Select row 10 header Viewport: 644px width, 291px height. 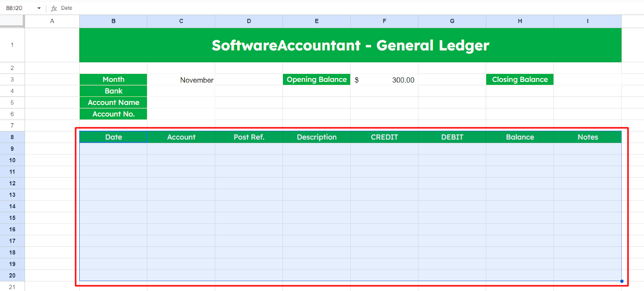coord(12,160)
